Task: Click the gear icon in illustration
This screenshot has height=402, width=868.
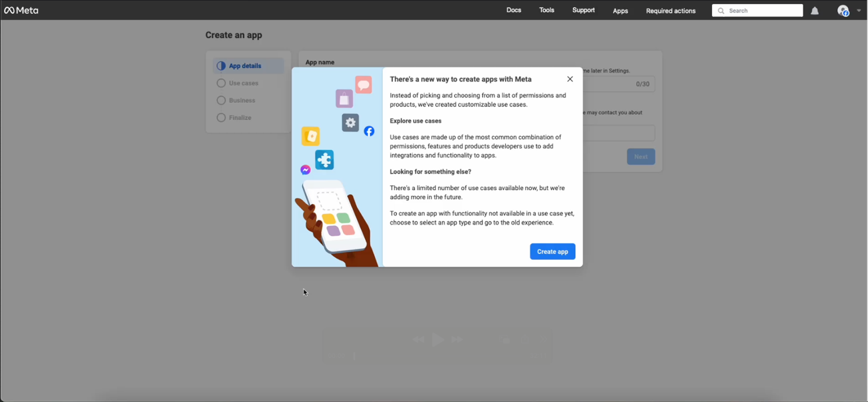Action: tap(350, 123)
